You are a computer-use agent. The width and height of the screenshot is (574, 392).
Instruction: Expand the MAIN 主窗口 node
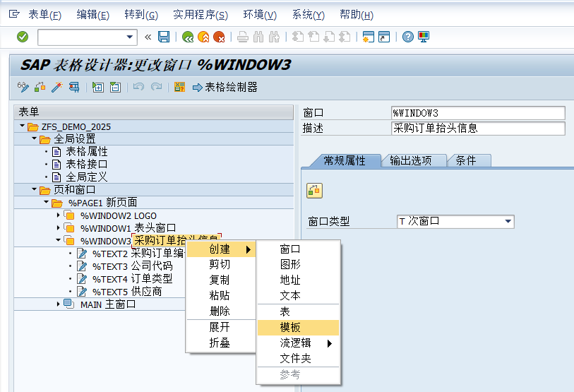pyautogui.click(x=58, y=304)
